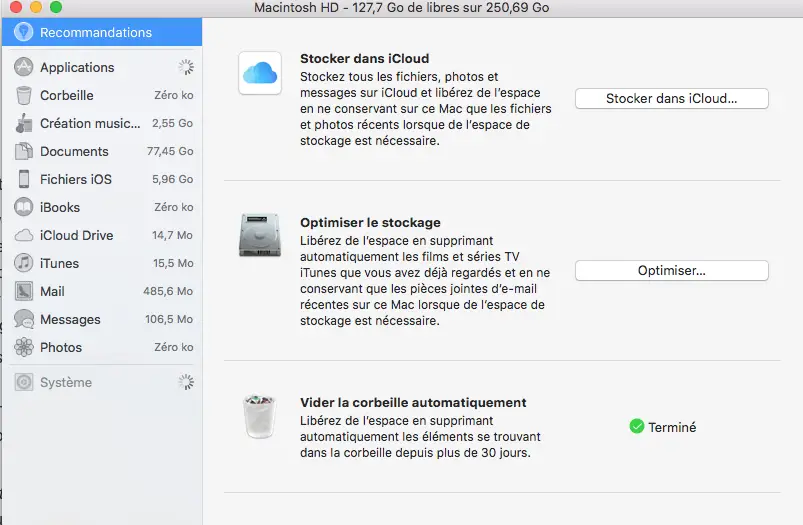Open the iCloud Drive category
803x525 pixels.
[x=102, y=236]
